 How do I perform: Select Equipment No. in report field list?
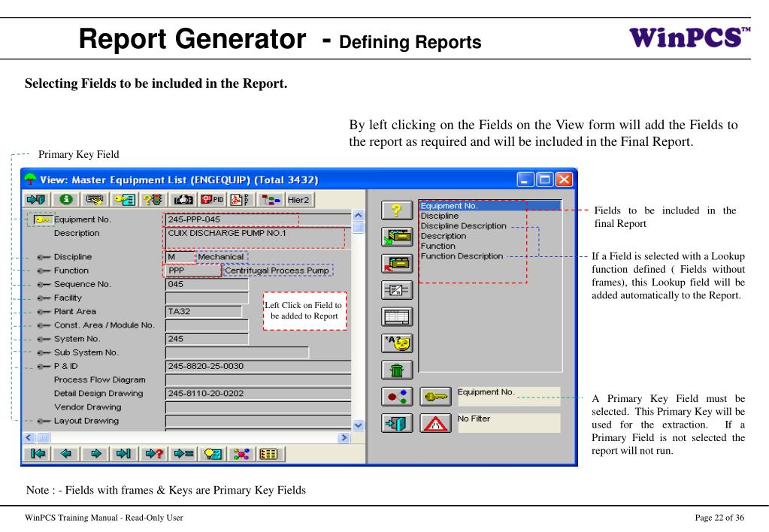coord(490,206)
